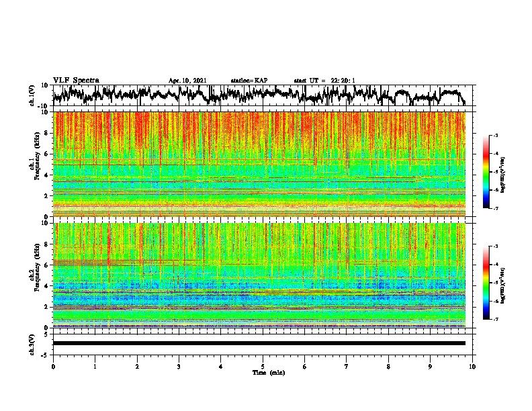Viewport: 532px width, 411px height.
Task: Click the ch.1 frequency tick label "8"
Action: point(47,133)
